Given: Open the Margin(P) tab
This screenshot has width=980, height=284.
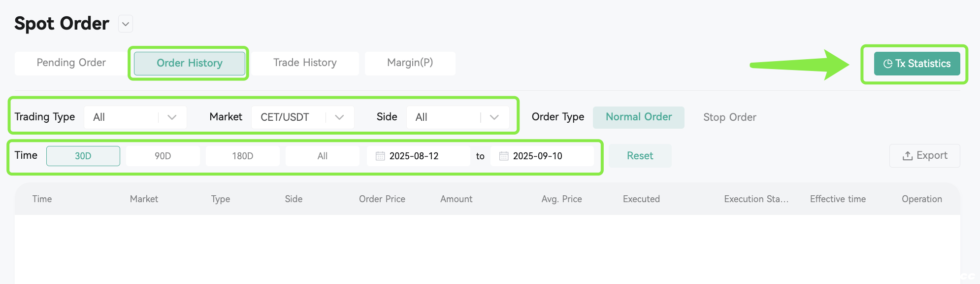Looking at the screenshot, I should (x=410, y=63).
